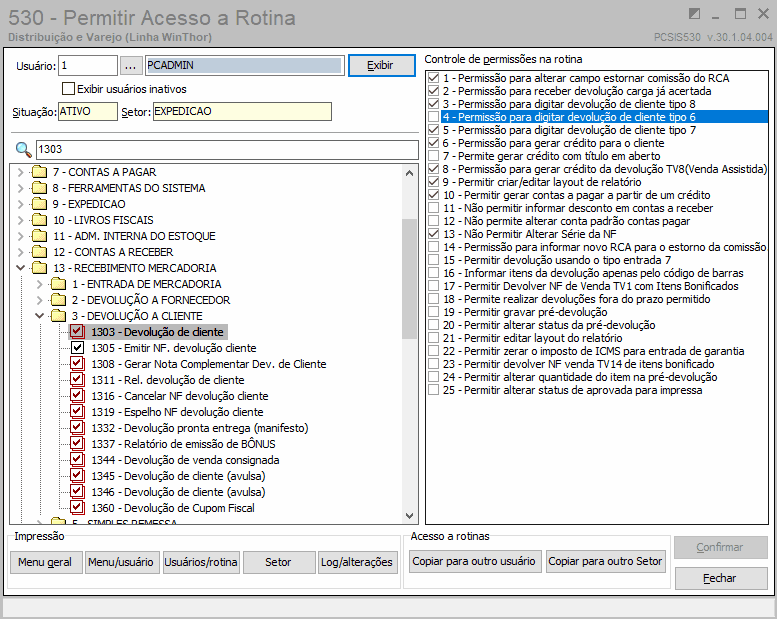Open user lookup with the ... button
Screen dimensions: 777x619
pos(131,65)
